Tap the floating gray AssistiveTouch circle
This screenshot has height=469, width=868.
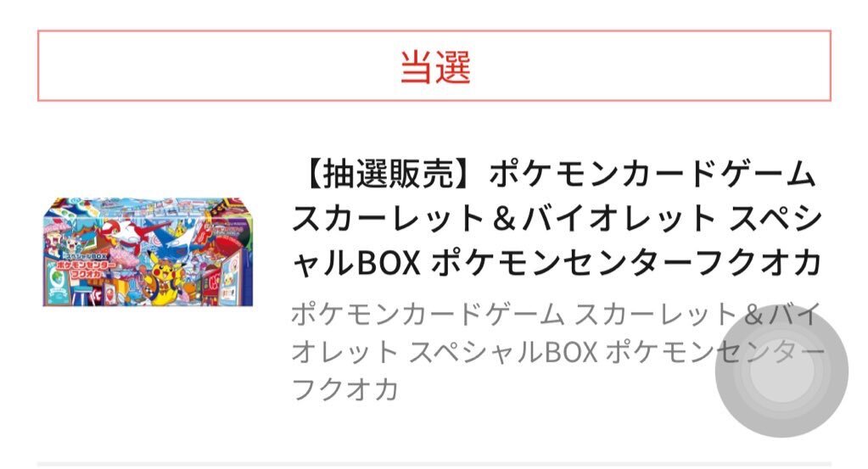[781, 371]
